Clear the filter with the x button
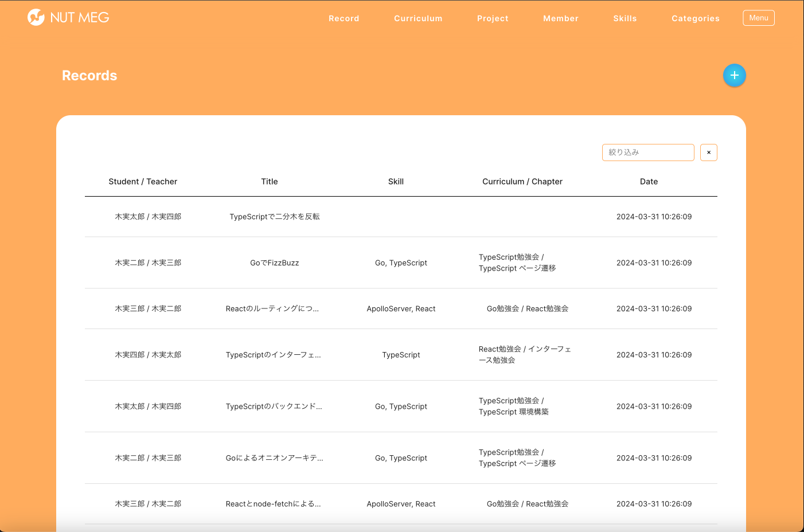Screen dimensions: 804x532 pos(709,152)
